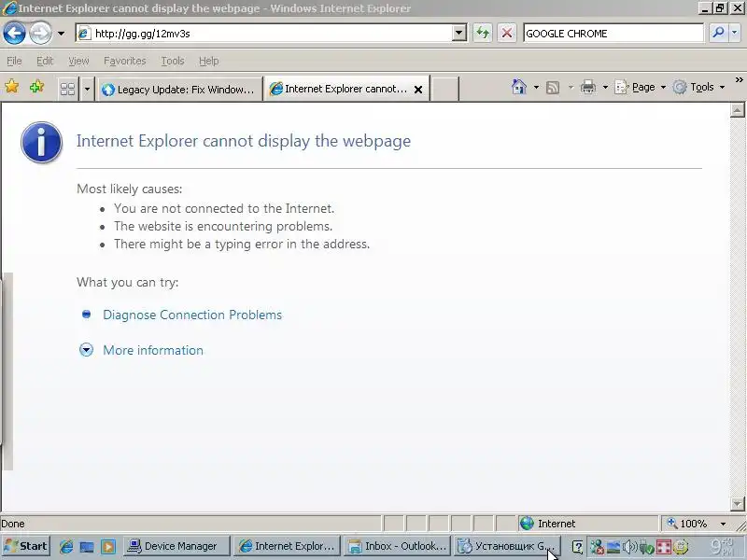This screenshot has width=747, height=560.
Task: Launch Internet Explorer from Quick Launch
Action: pos(66,547)
